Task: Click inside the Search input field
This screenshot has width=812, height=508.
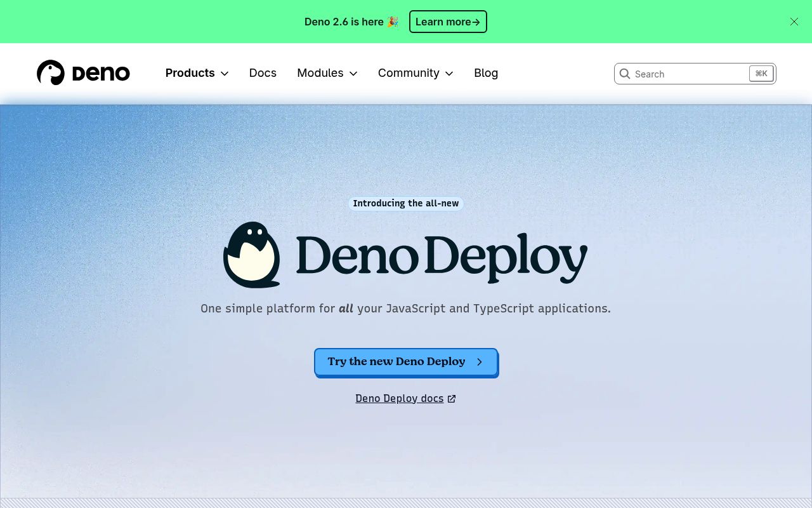Action: tap(685, 74)
